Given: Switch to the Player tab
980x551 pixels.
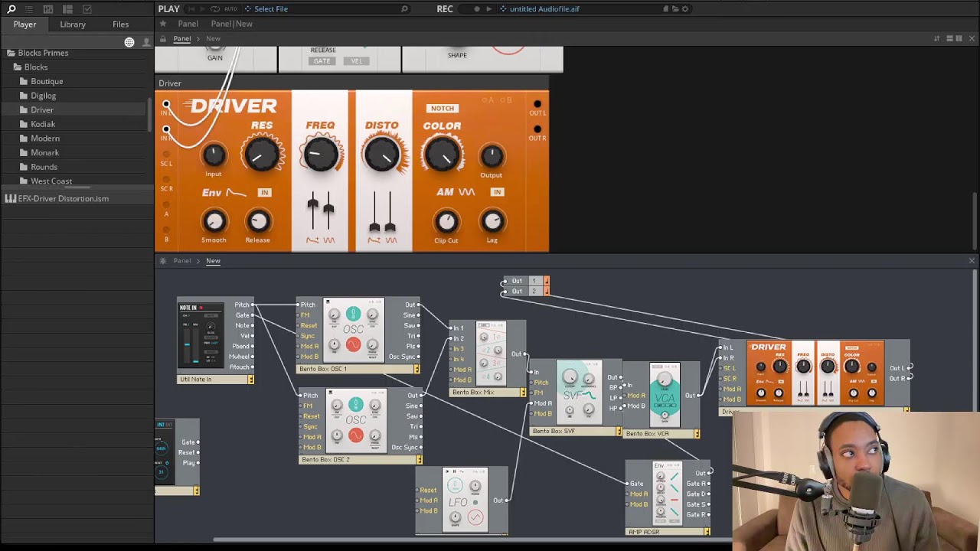Looking at the screenshot, I should (x=24, y=24).
